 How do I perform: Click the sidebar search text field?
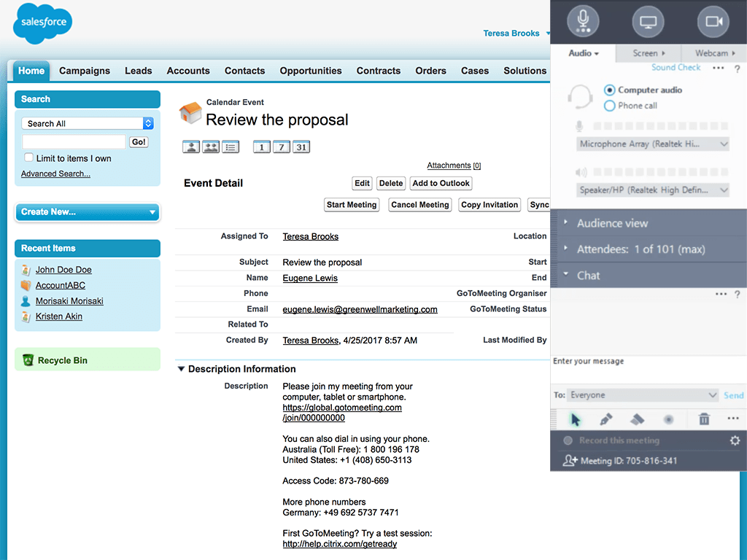tap(74, 142)
